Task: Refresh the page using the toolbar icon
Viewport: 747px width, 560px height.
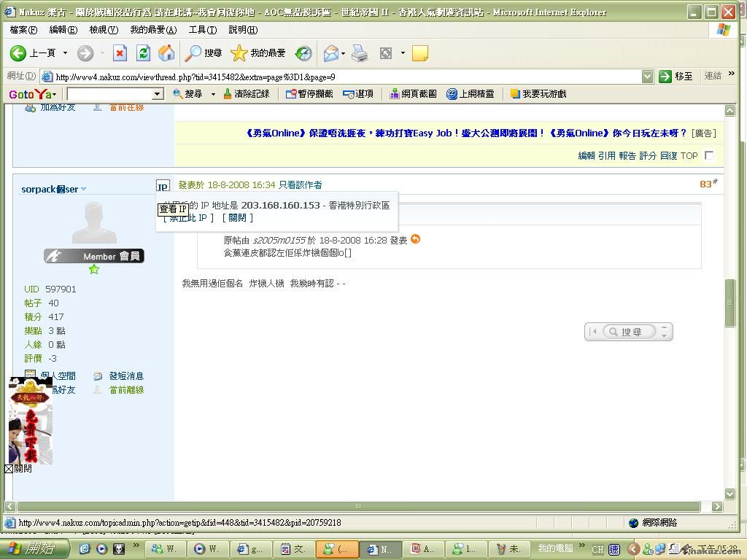Action: tap(143, 52)
